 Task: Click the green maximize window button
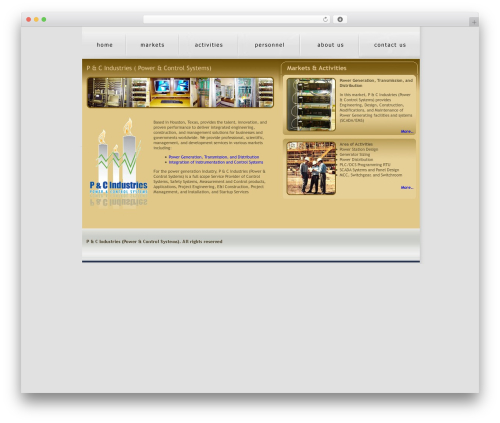tap(44, 19)
